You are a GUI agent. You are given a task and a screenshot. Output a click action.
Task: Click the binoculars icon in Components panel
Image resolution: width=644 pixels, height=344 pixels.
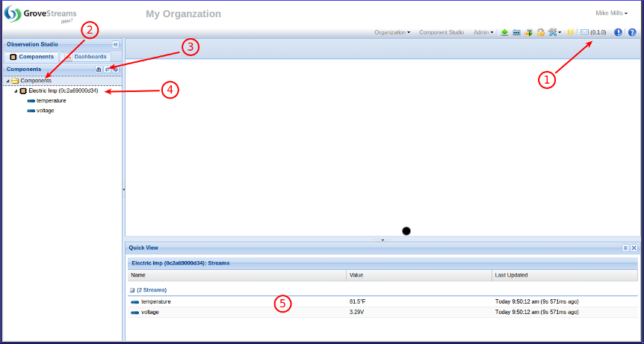[x=99, y=69]
